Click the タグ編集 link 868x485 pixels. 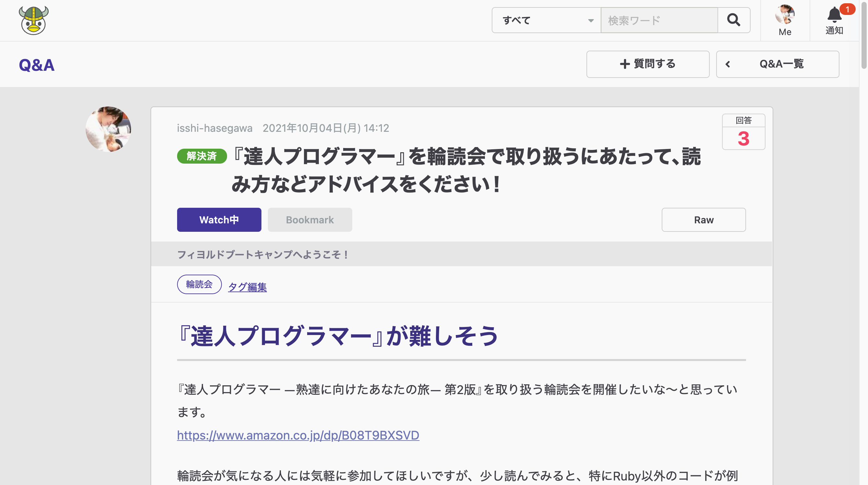point(247,287)
